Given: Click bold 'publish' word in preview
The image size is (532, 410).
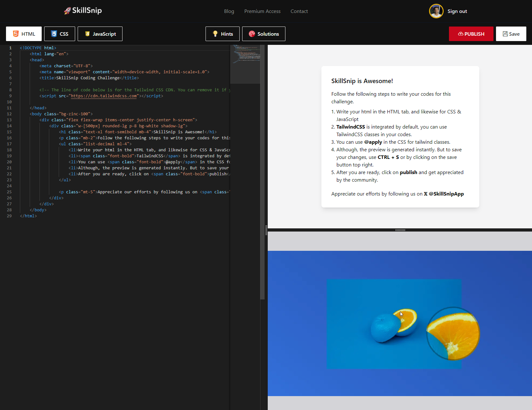Looking at the screenshot, I should (x=408, y=172).
